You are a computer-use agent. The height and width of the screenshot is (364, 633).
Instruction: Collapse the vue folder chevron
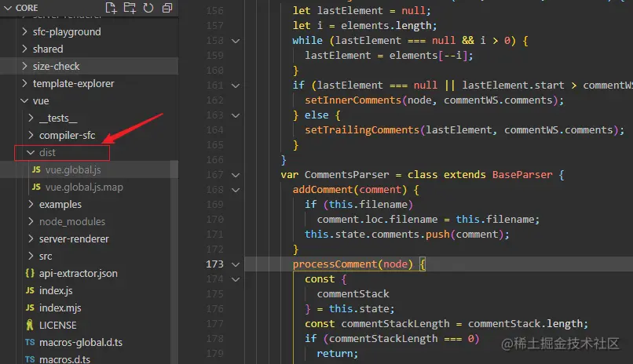coord(24,100)
